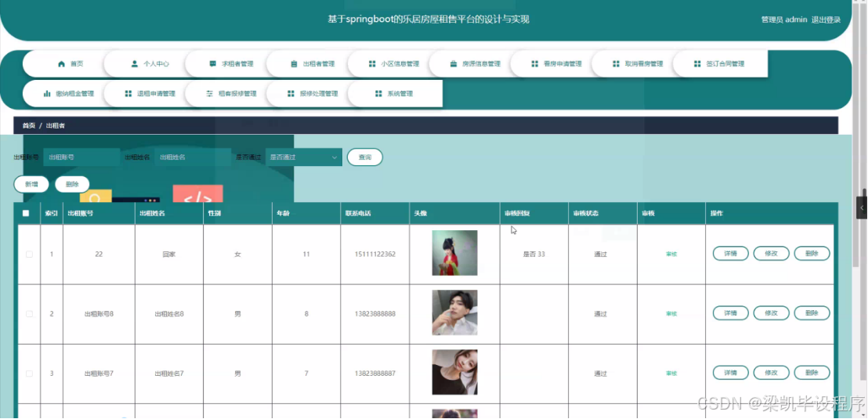Click the 审核 link in row 1
Screen dimensions: 868x419
pos(671,254)
